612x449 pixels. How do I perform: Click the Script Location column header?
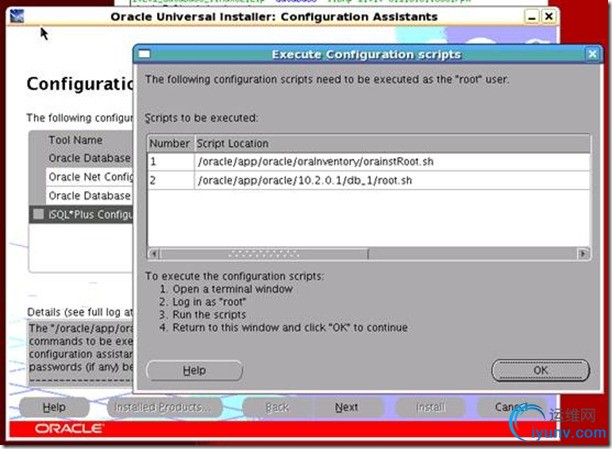392,143
